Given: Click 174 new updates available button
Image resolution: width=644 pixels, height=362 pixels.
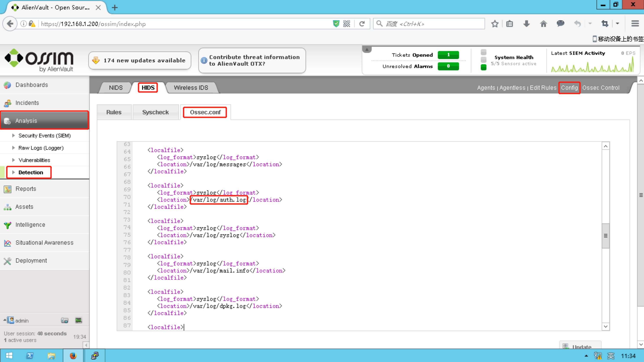Looking at the screenshot, I should tap(140, 60).
